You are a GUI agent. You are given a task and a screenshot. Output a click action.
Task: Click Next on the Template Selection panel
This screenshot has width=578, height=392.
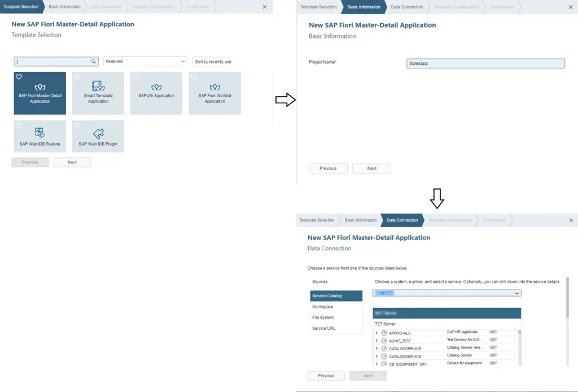point(72,162)
